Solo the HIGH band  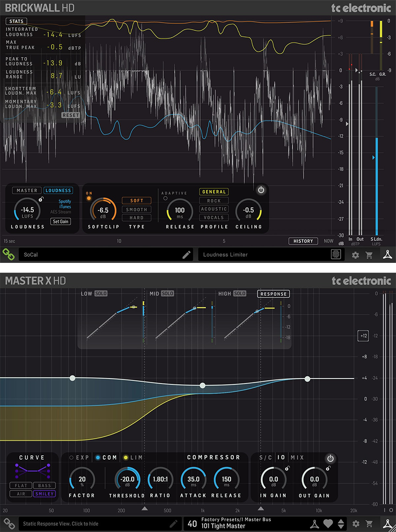click(x=240, y=293)
